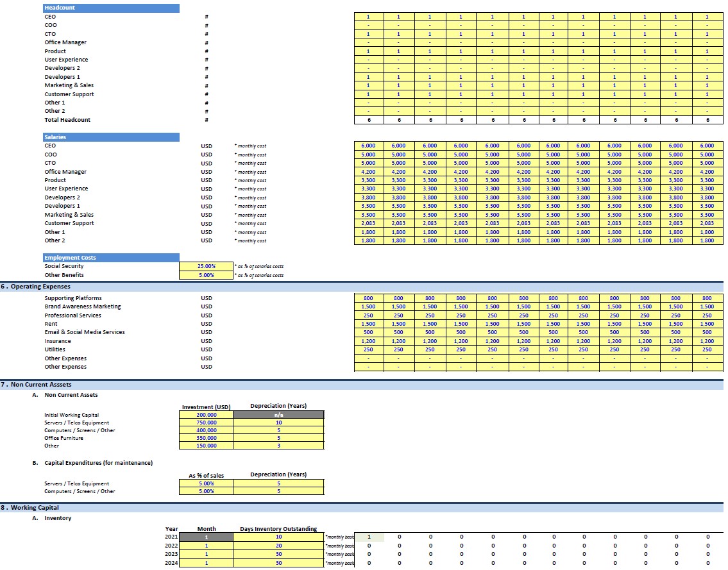
Task: Click the 2024 year cell
Action: coord(171,563)
